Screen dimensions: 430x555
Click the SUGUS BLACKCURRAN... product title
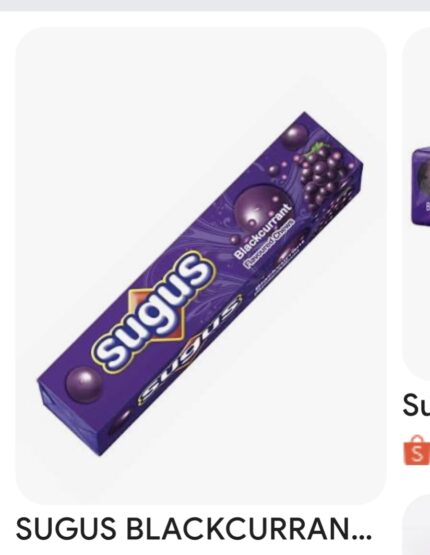click(x=194, y=529)
